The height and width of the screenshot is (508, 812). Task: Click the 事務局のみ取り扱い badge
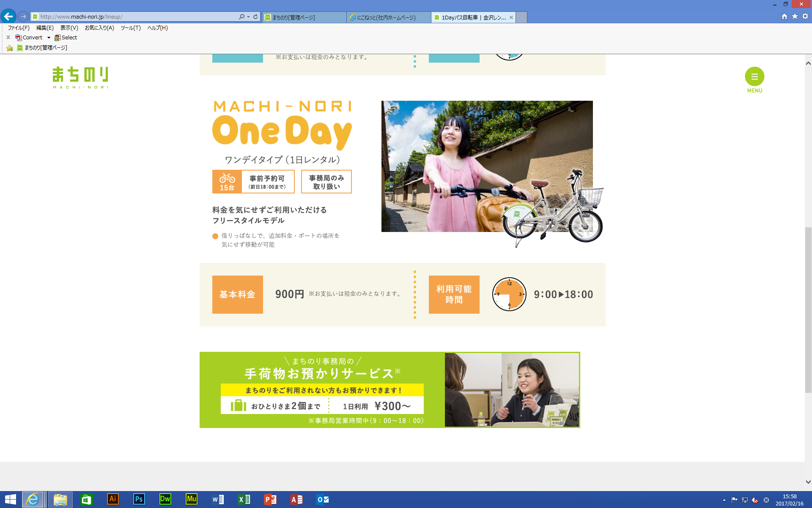(326, 182)
